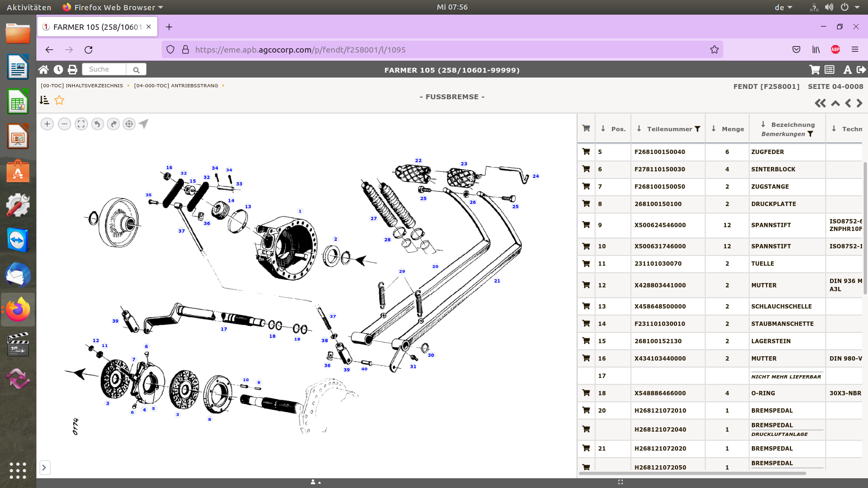Expand the collapsed side panel chevron

coord(44,467)
